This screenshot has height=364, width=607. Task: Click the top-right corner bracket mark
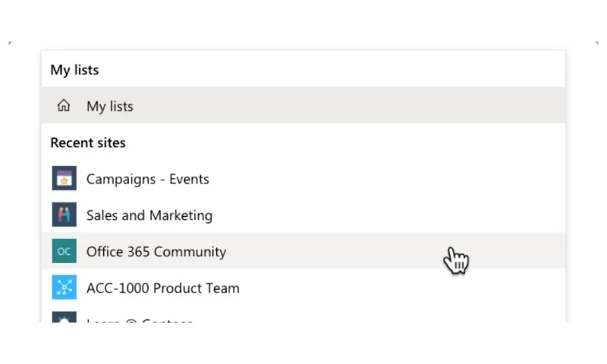[x=596, y=43]
